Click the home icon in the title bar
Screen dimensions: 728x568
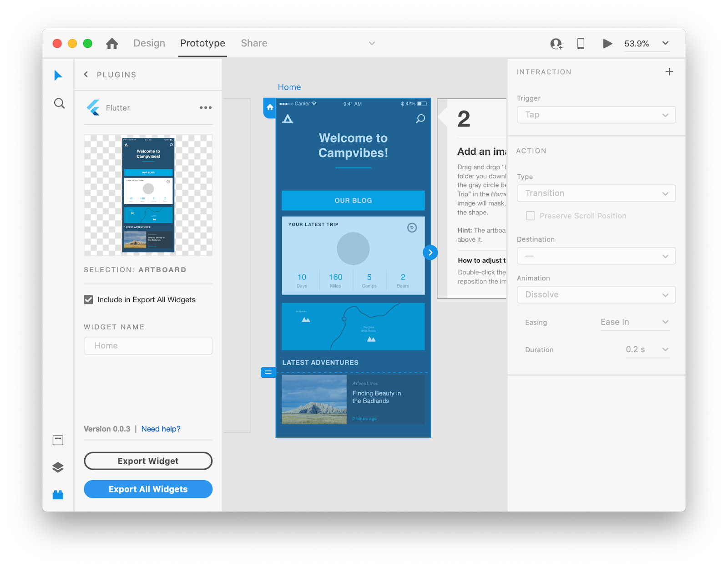(x=112, y=43)
